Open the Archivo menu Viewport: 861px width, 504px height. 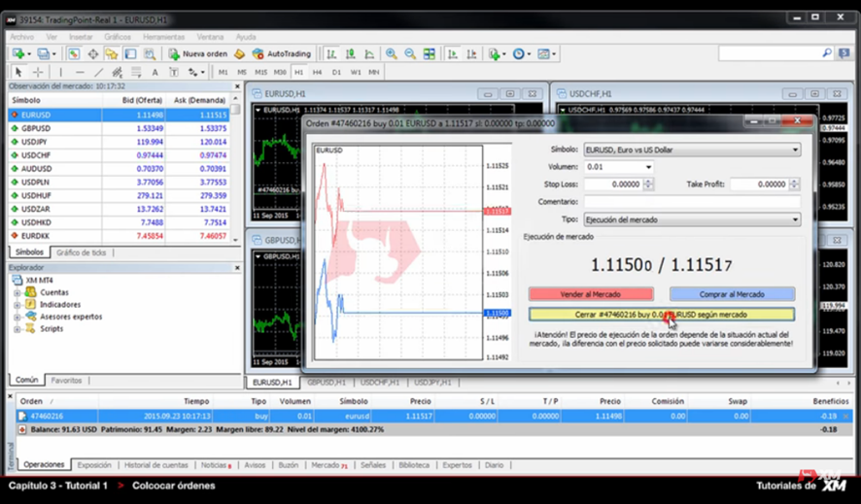pos(22,37)
